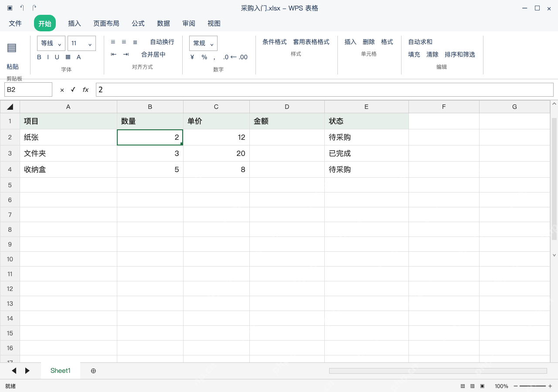Align text right in the ribbon
The image size is (558, 392).
coord(135,42)
